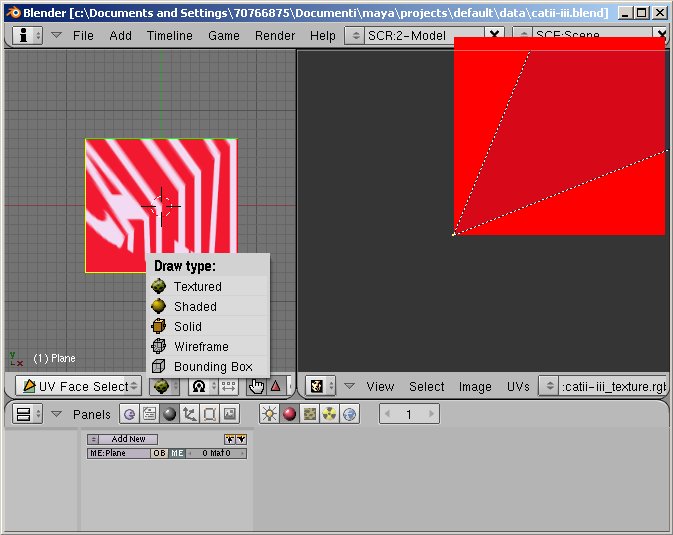Toggle the OB material link button
This screenshot has width=673, height=535.
pyautogui.click(x=159, y=453)
